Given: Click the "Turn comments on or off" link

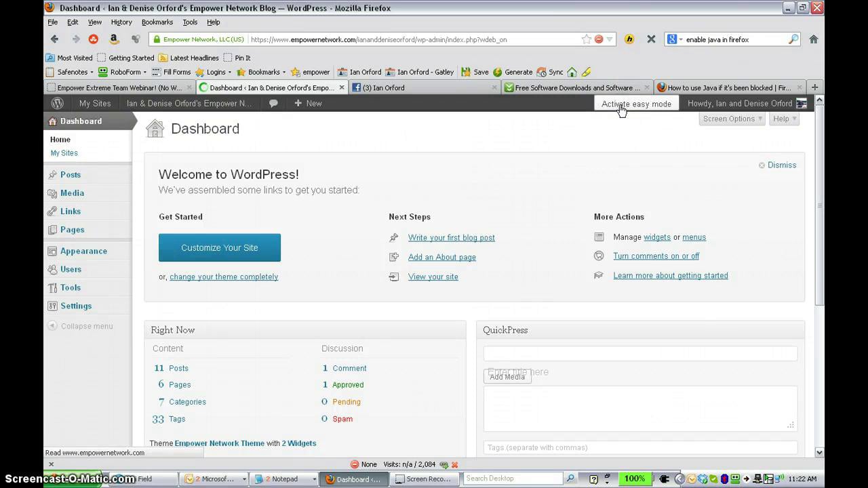Looking at the screenshot, I should (x=656, y=256).
